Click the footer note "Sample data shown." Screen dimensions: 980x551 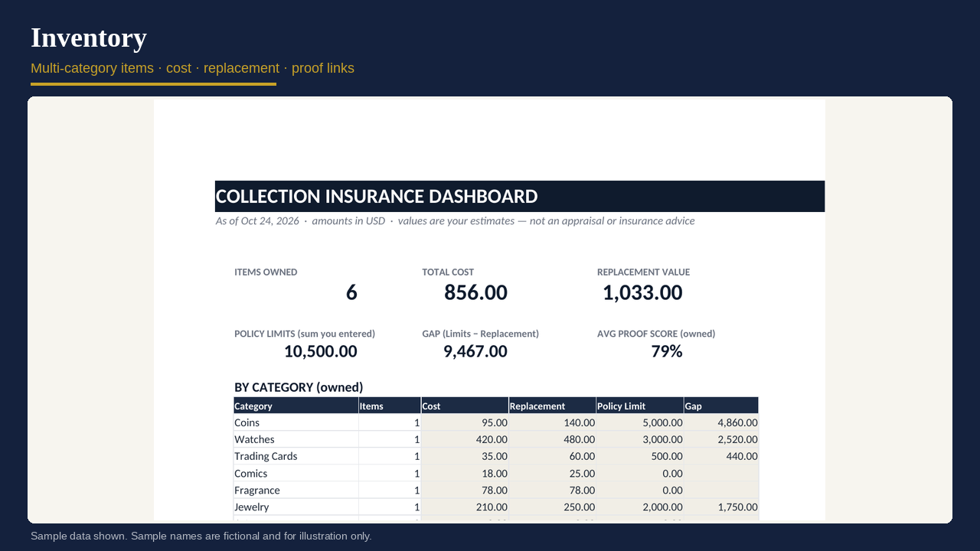pyautogui.click(x=79, y=536)
